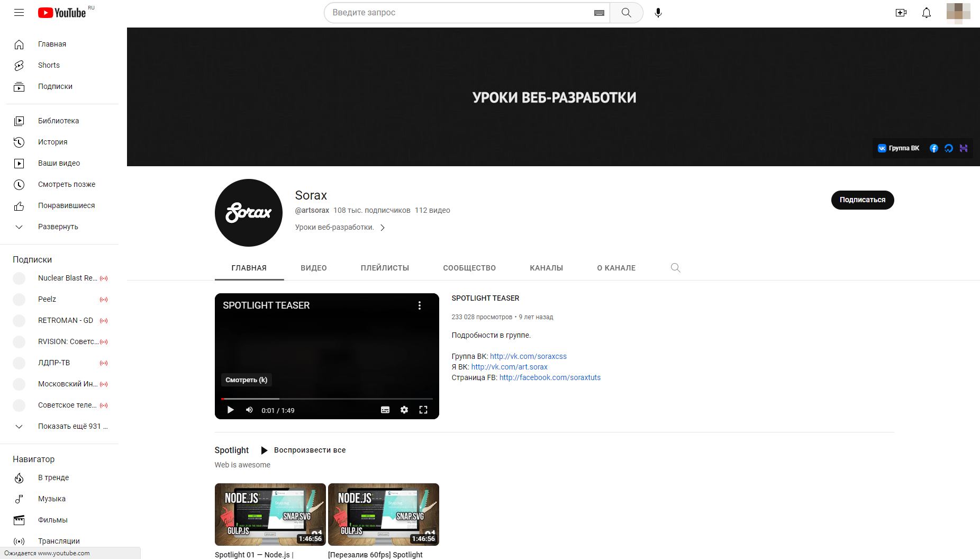This screenshot has width=980, height=559.
Task: Open Перезалив 60fps Spotlight thumbnail
Action: 384,514
